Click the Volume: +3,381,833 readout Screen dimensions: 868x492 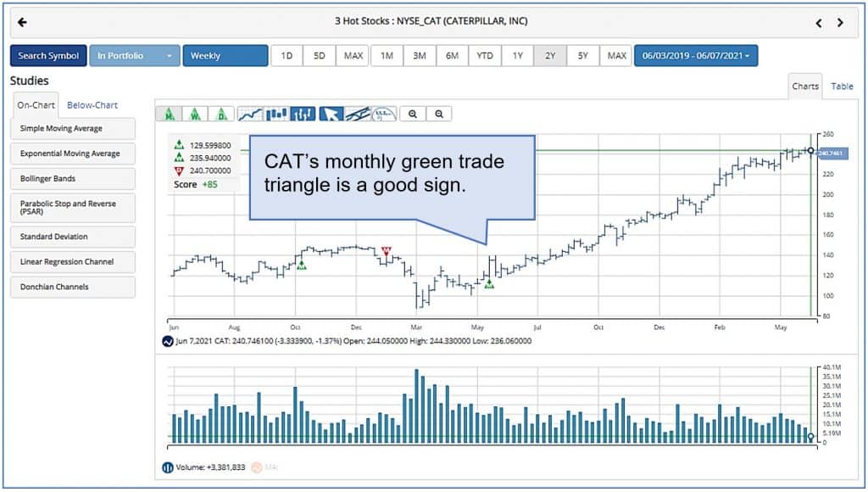click(210, 467)
